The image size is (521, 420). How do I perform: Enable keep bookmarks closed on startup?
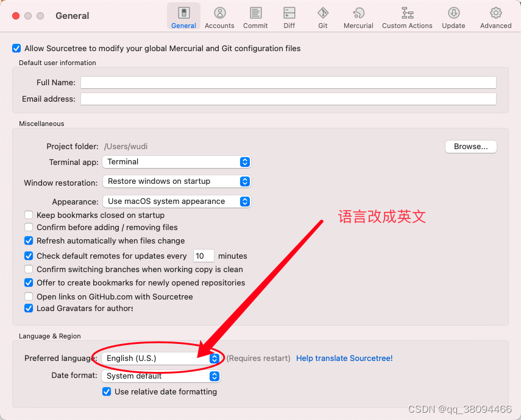28,215
